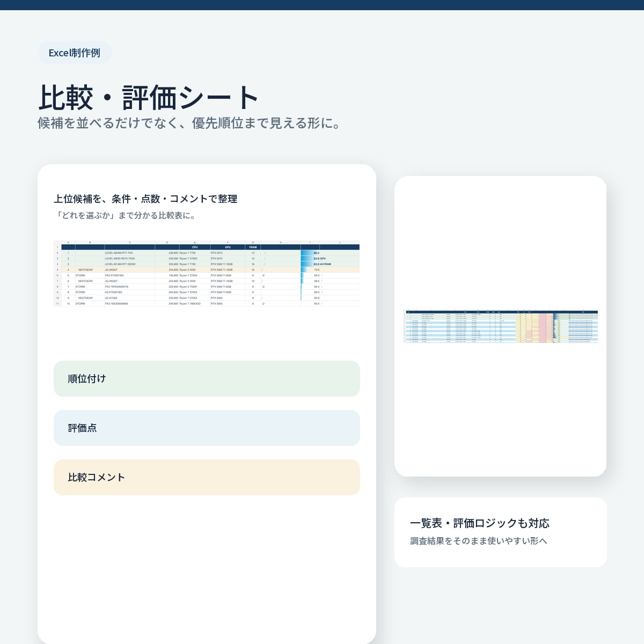Click the 一覧表・評価ロジックも対応 heading
644x644 pixels.
click(480, 523)
